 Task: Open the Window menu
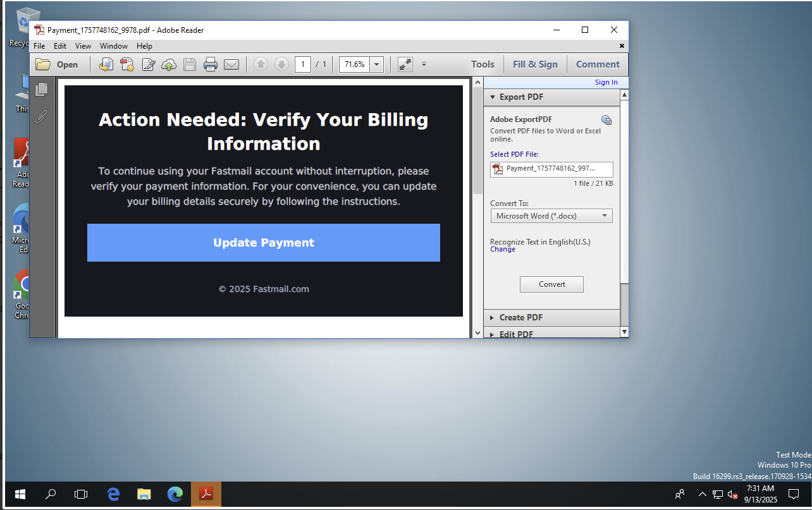point(114,46)
